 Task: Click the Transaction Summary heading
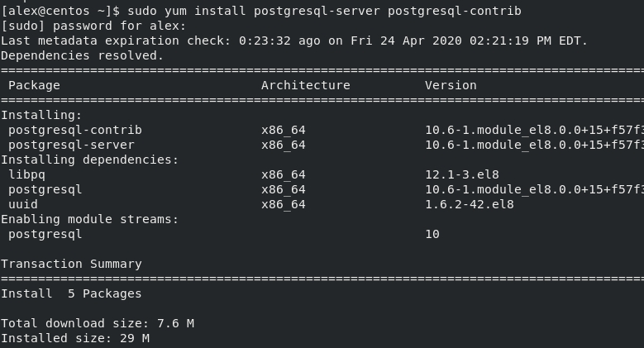[x=71, y=264]
